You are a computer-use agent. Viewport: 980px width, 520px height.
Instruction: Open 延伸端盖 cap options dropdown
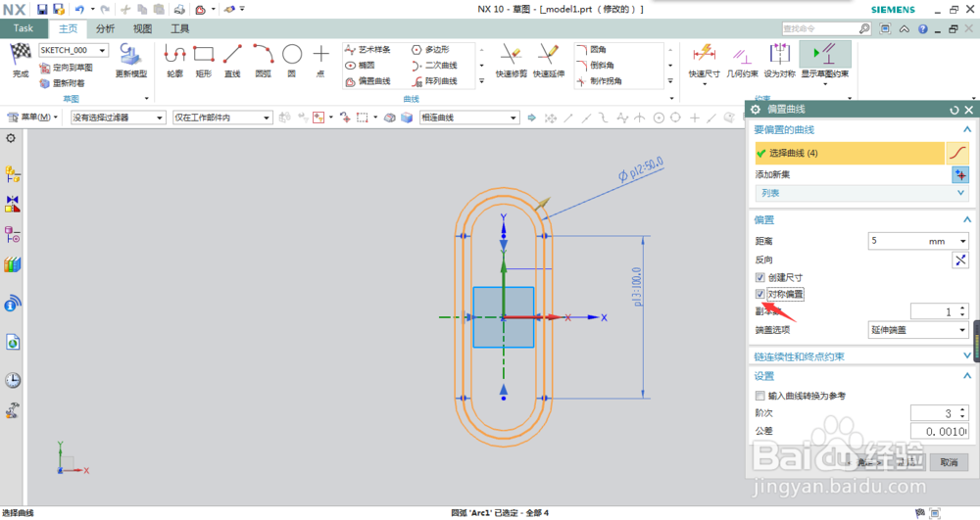[918, 330]
